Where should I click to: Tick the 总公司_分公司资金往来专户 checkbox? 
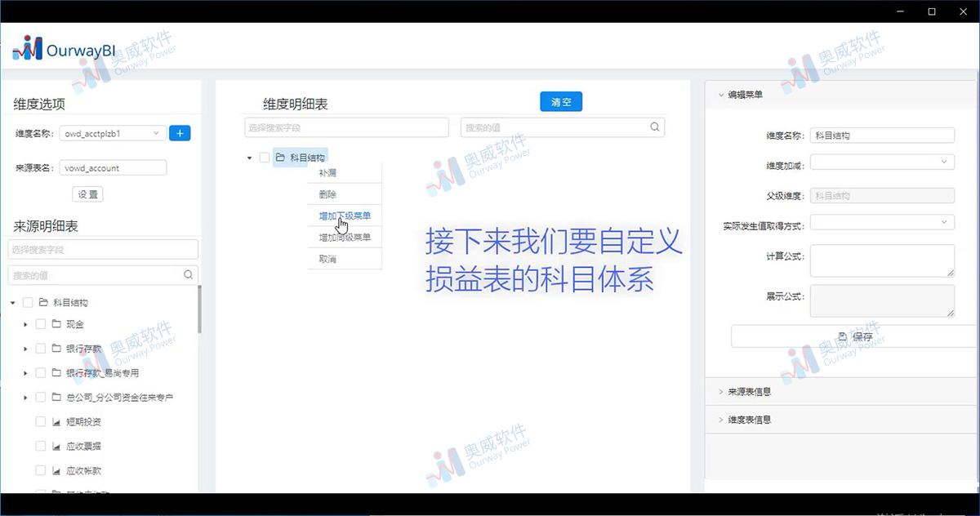[41, 398]
